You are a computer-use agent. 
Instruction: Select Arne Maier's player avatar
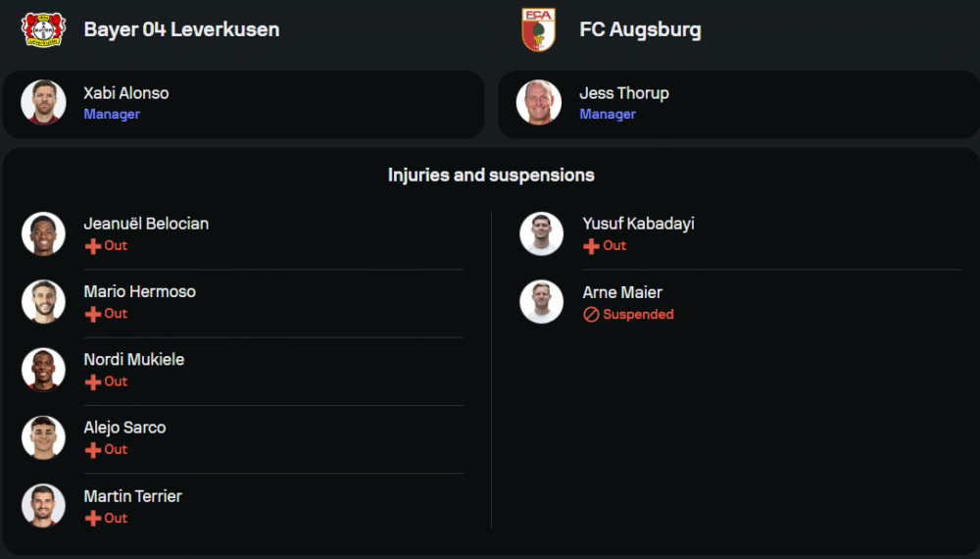[542, 302]
